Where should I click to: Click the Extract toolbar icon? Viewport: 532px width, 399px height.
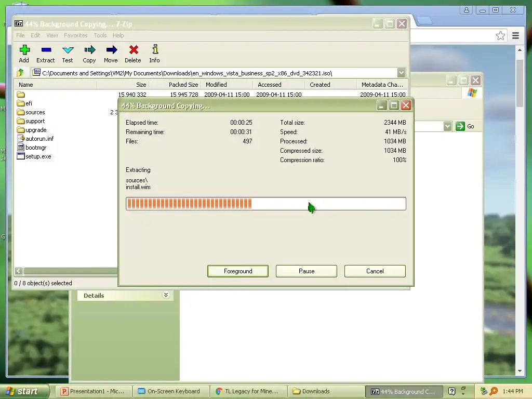[x=46, y=50]
